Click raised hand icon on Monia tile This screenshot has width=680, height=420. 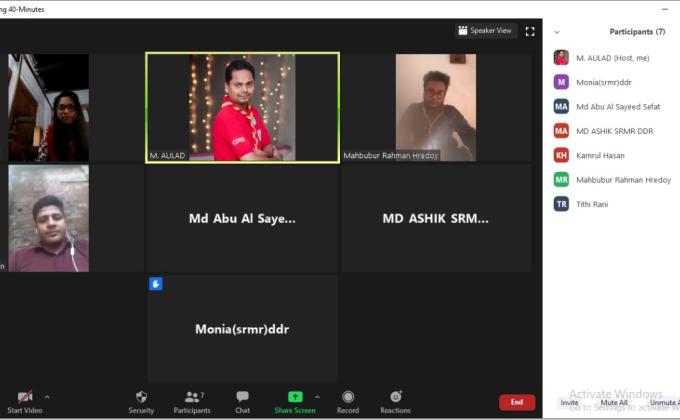coord(155,284)
